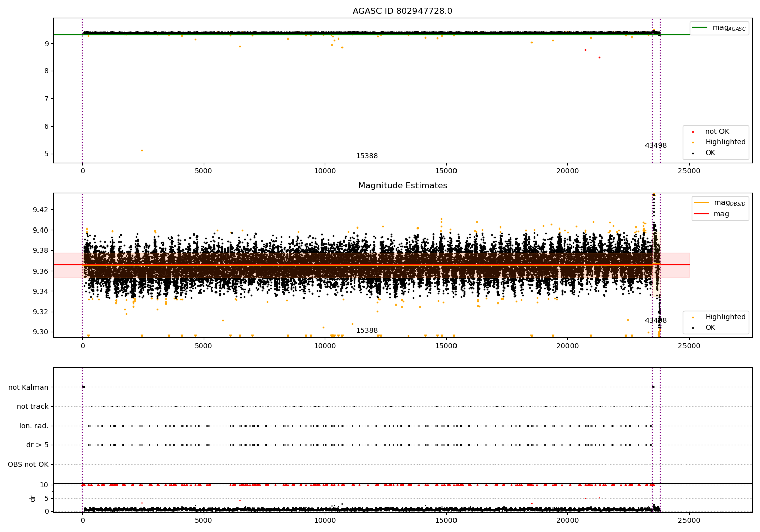
Task: Click the 43498 annotation in top plot
Action: 656,146
